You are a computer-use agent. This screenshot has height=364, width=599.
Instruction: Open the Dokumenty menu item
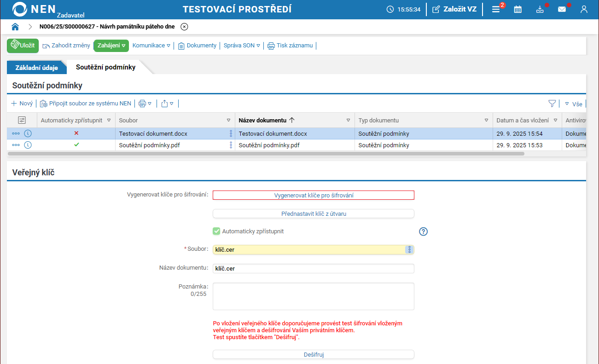(x=197, y=46)
